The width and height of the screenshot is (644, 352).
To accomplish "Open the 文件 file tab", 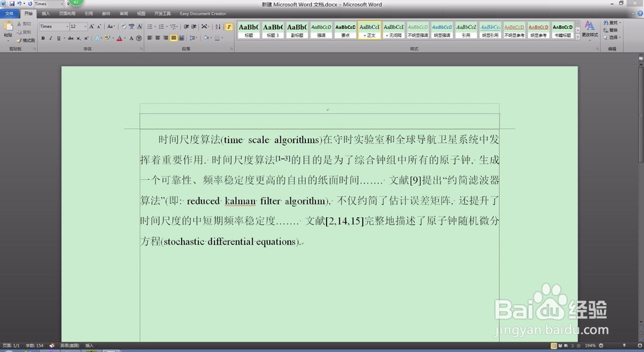I will [9, 14].
